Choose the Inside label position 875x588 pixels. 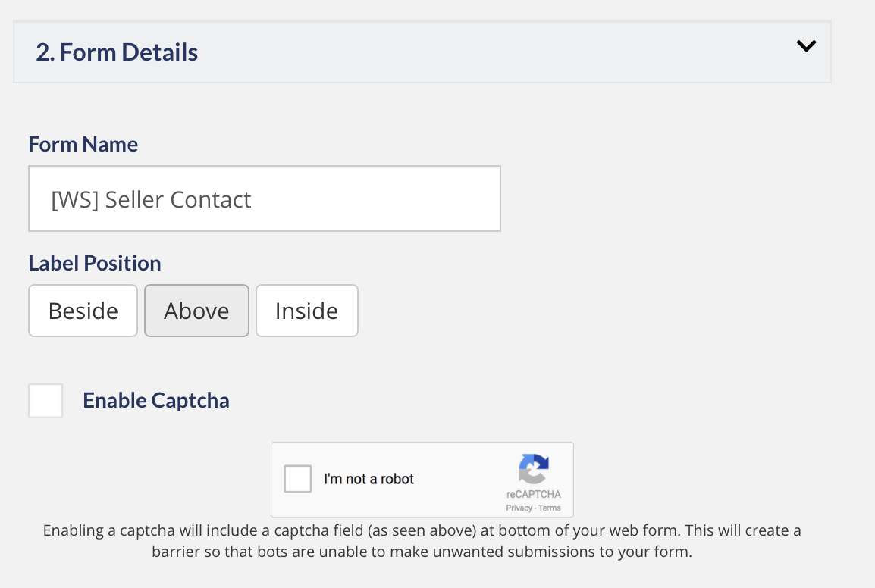click(x=306, y=310)
